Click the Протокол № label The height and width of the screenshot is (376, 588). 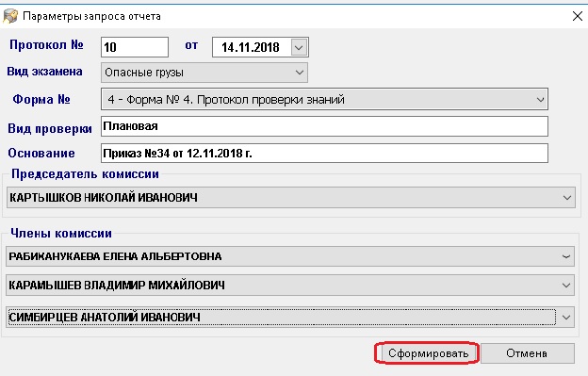coord(46,45)
